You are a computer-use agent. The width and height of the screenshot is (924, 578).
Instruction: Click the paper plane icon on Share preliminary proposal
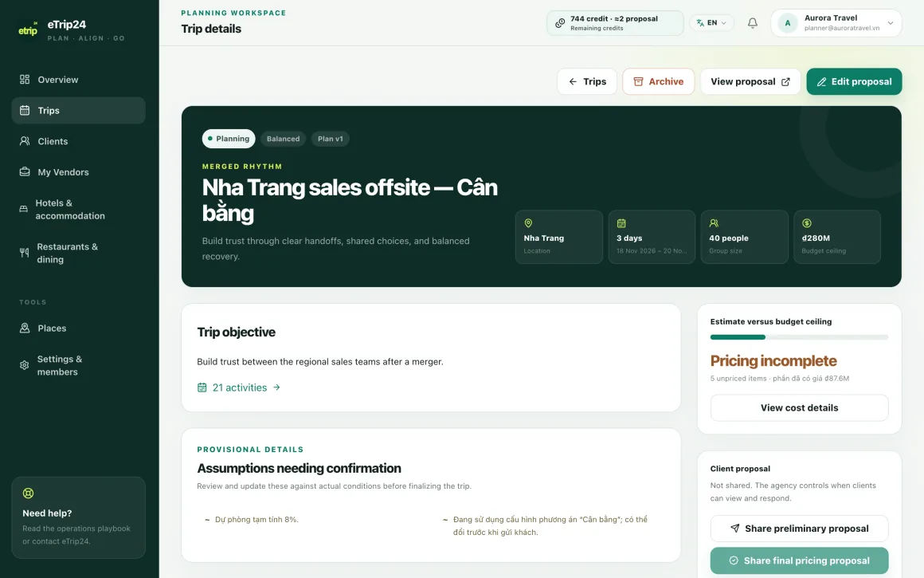pyautogui.click(x=735, y=529)
